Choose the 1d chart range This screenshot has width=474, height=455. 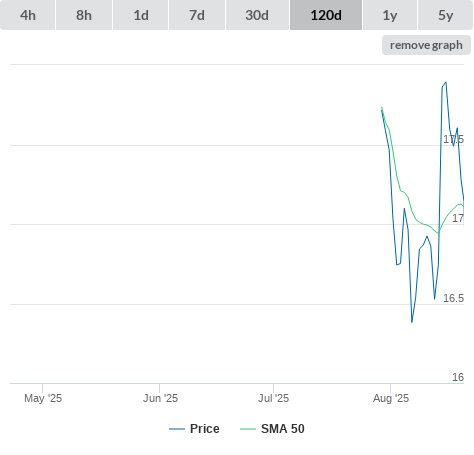[141, 15]
